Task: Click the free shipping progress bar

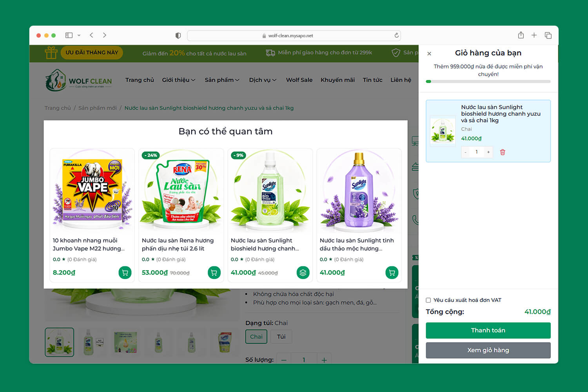Action: click(488, 82)
